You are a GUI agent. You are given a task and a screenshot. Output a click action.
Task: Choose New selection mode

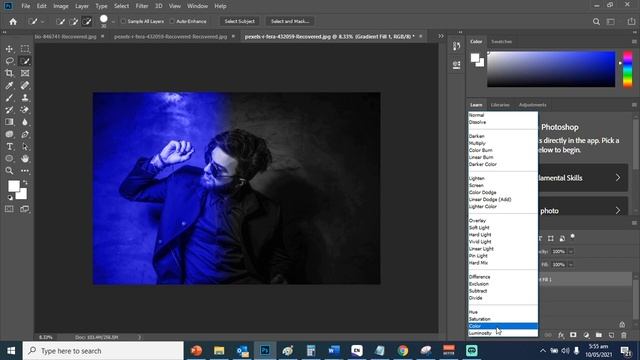60,21
